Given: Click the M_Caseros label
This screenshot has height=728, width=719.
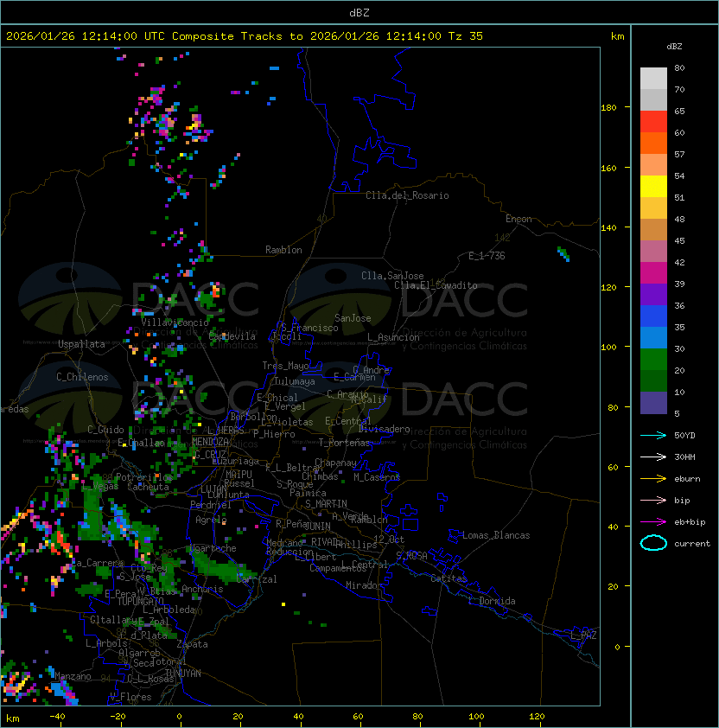Looking at the screenshot, I should pyautogui.click(x=377, y=476).
